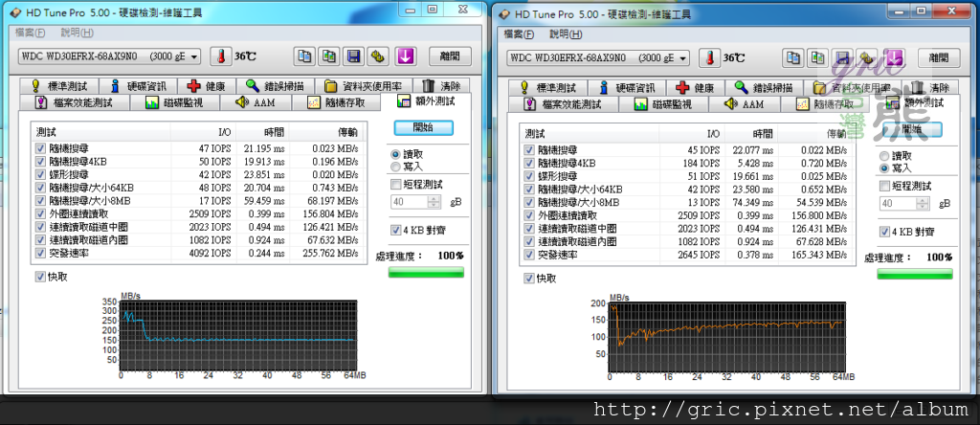Toggle 短程測試 checkbox in left window

point(395,185)
